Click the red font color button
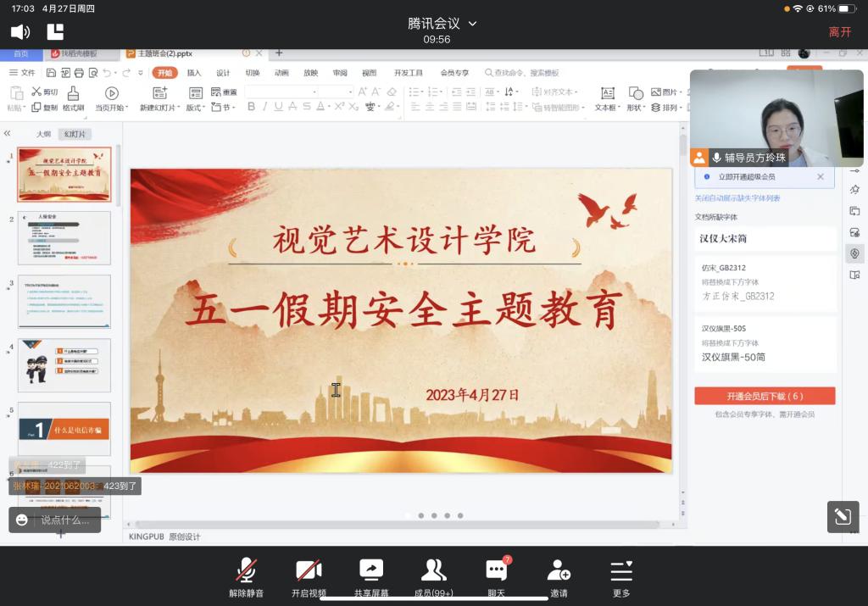The image size is (868, 606). click(321, 107)
